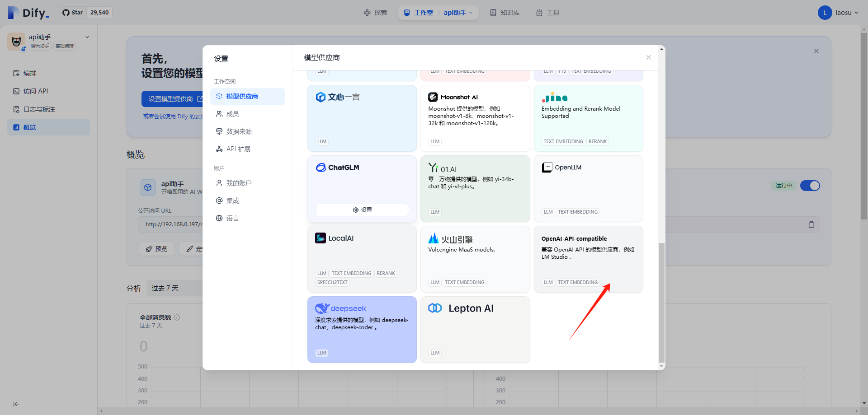This screenshot has width=868, height=415.
Task: Click the LocalAI provider logo
Action: [335, 238]
